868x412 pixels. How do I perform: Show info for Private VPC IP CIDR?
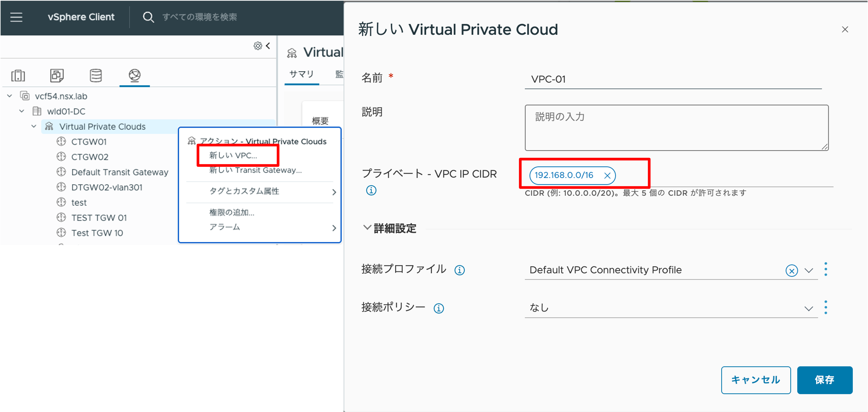(x=371, y=190)
